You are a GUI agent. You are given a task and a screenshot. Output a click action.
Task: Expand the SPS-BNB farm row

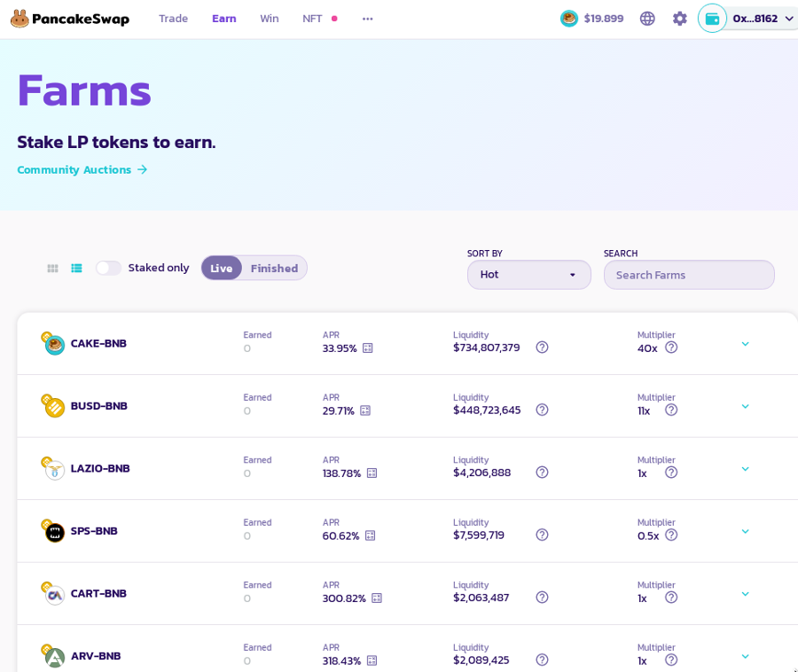(745, 532)
